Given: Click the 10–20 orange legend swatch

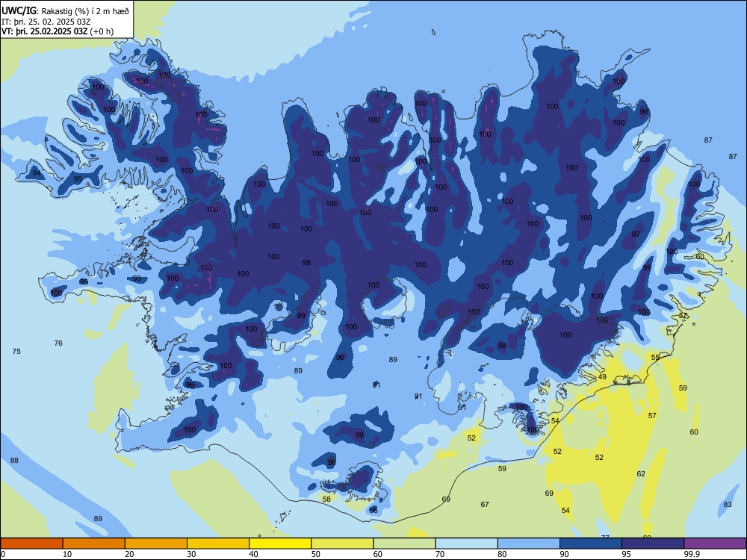Looking at the screenshot, I should point(94,544).
